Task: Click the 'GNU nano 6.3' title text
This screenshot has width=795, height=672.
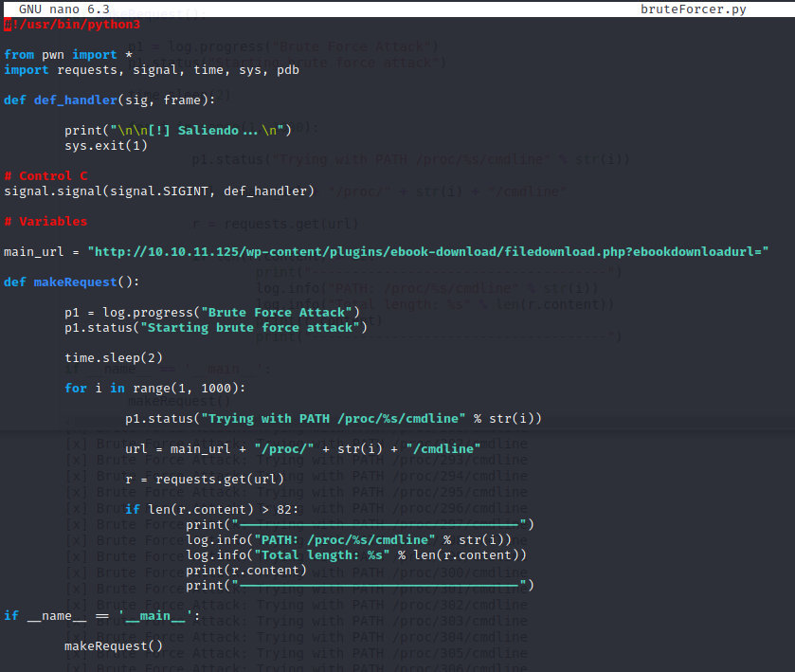Action: 63,9
